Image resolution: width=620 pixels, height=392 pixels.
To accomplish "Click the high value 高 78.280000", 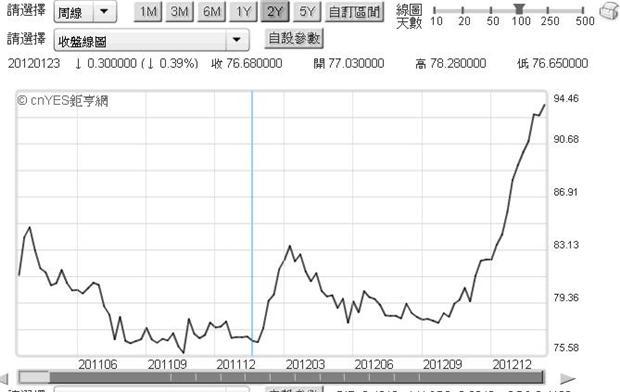I will click(450, 63).
